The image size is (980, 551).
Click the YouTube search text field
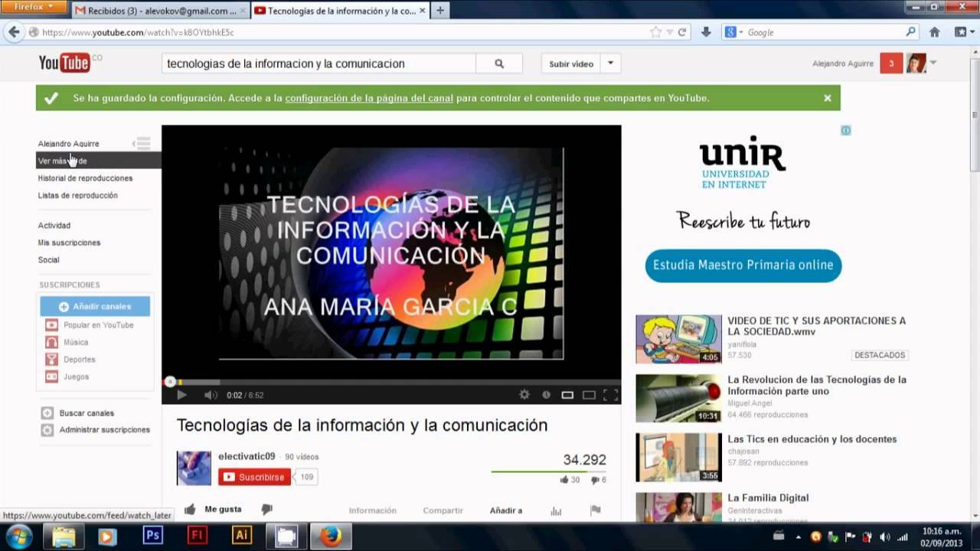318,64
